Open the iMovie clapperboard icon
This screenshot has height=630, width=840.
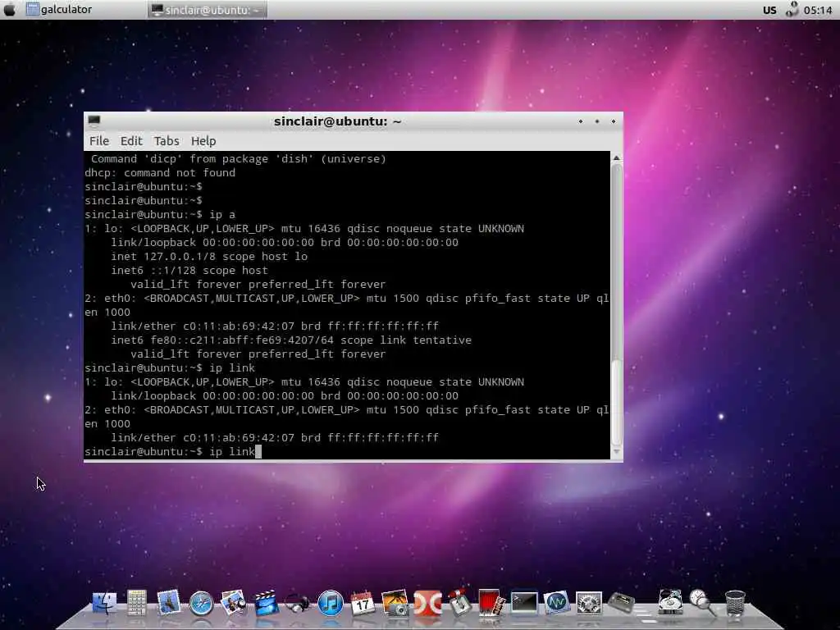pos(266,603)
